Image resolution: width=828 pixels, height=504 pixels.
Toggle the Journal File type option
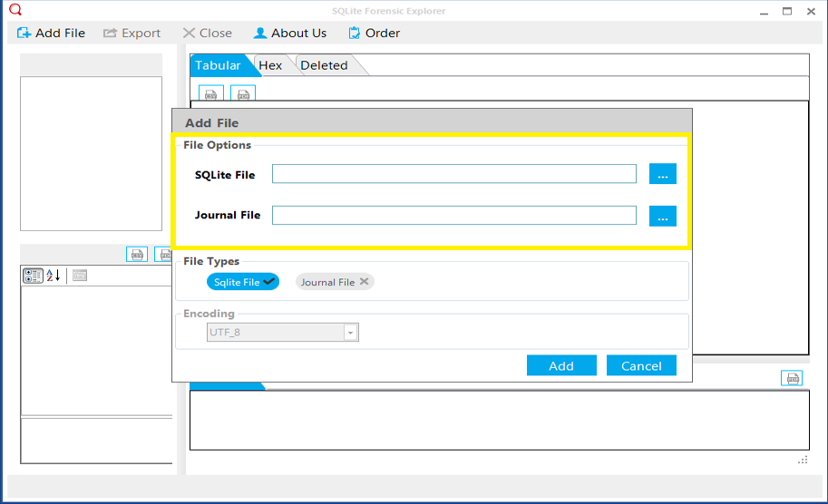335,282
